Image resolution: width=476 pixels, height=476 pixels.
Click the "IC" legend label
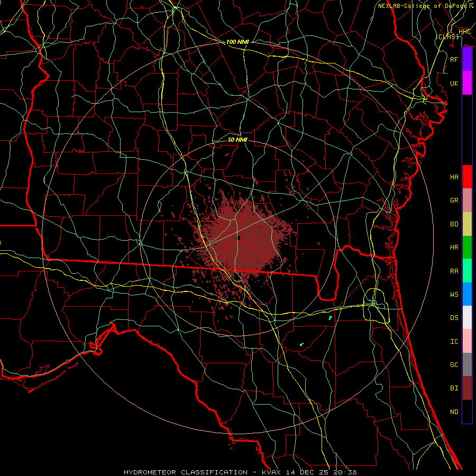click(454, 342)
